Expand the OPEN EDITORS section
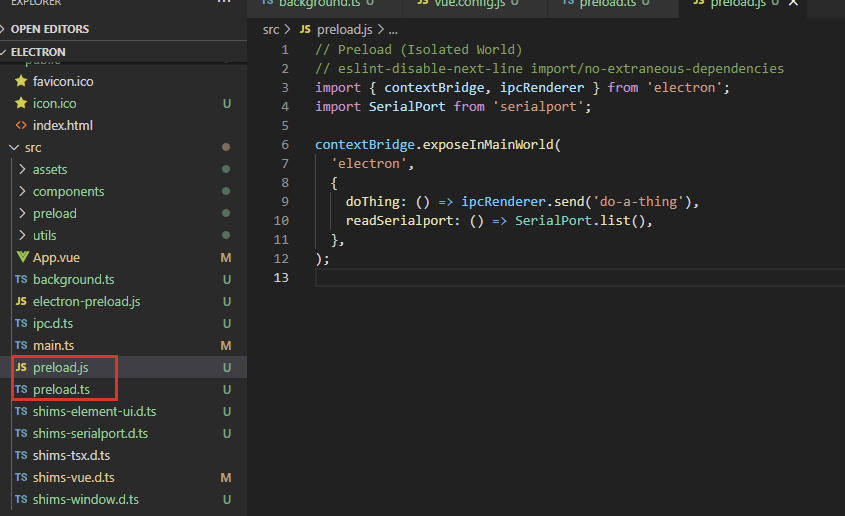 [123, 29]
